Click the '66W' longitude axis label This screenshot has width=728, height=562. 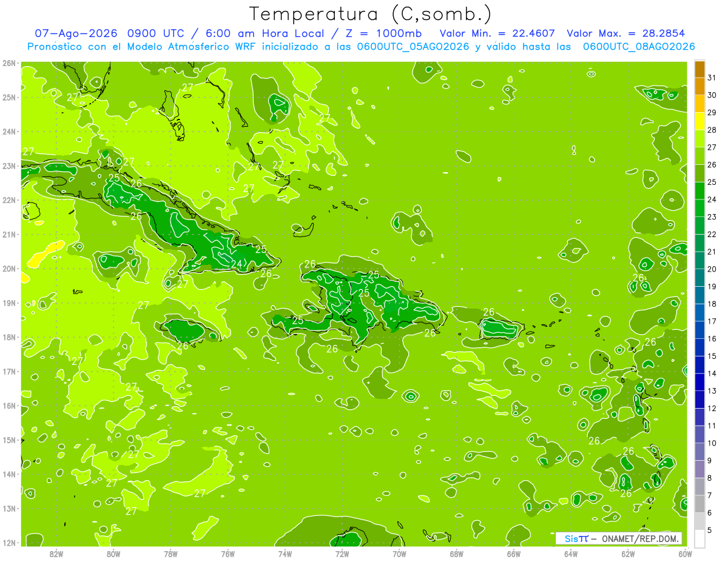(514, 553)
